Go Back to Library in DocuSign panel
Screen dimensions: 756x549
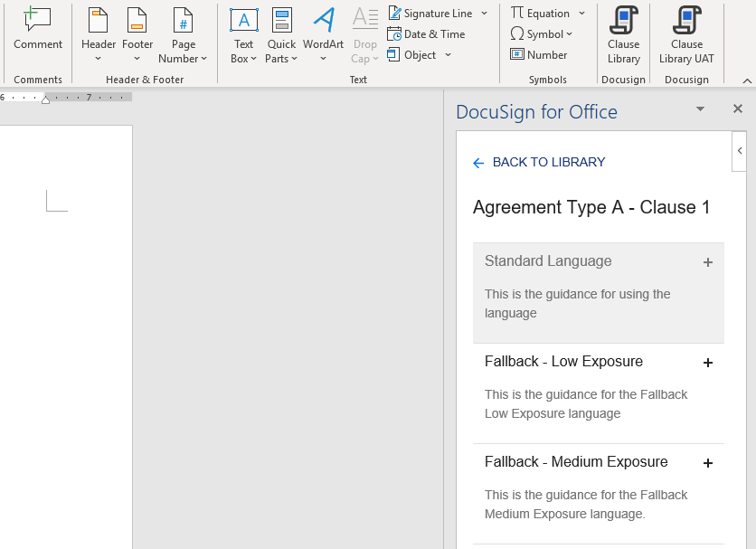(x=539, y=162)
